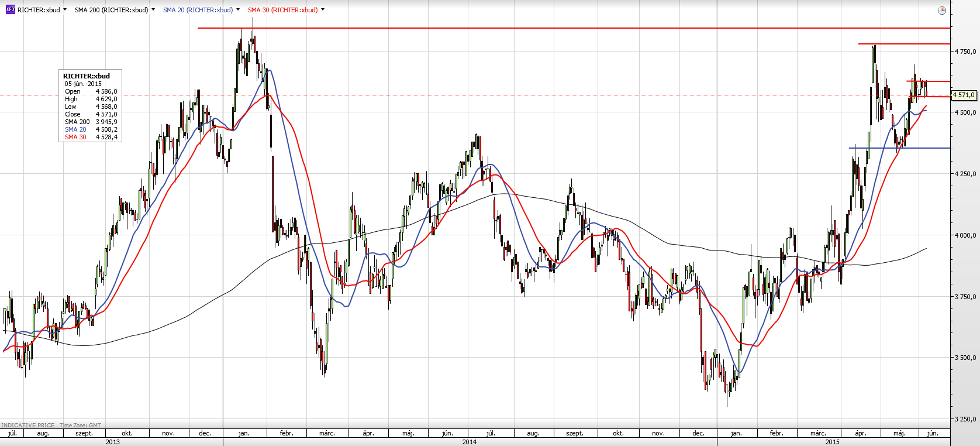The height and width of the screenshot is (446, 980).
Task: Click the 4 500,0 price axis label
Action: pos(965,112)
